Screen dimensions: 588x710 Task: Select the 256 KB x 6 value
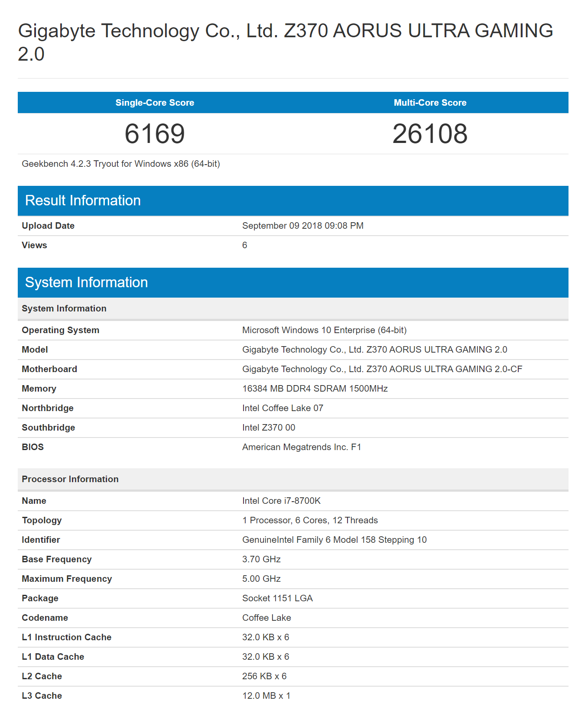tap(264, 676)
